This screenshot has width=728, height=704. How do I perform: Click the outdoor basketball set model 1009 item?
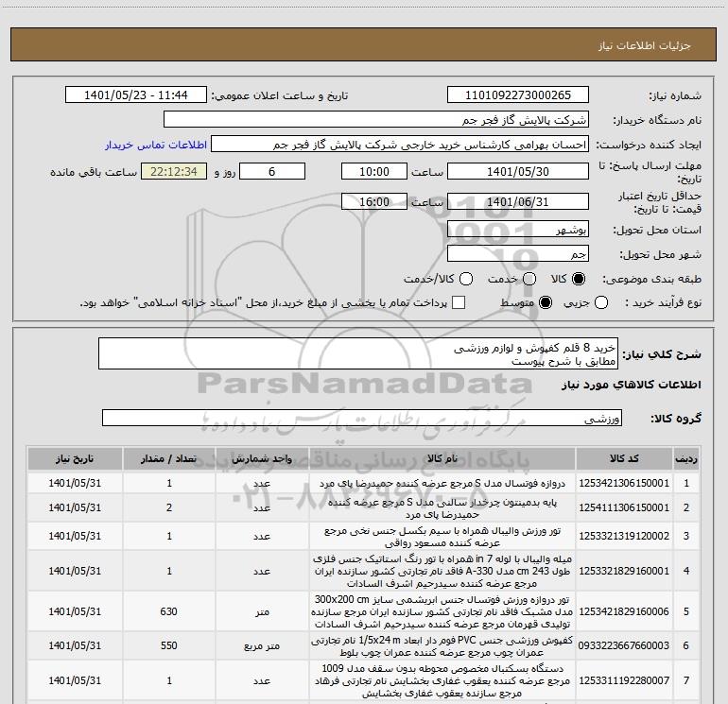click(x=442, y=680)
